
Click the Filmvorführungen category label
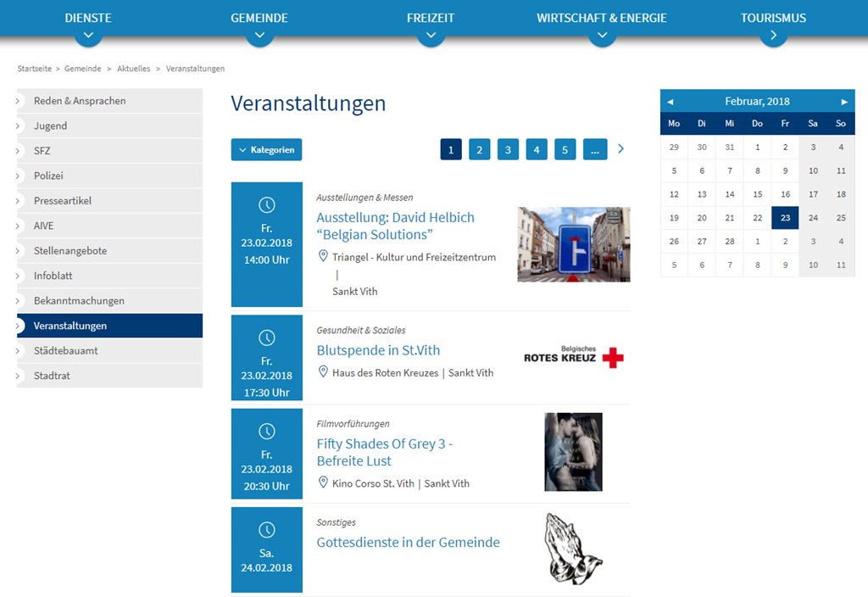pos(353,424)
